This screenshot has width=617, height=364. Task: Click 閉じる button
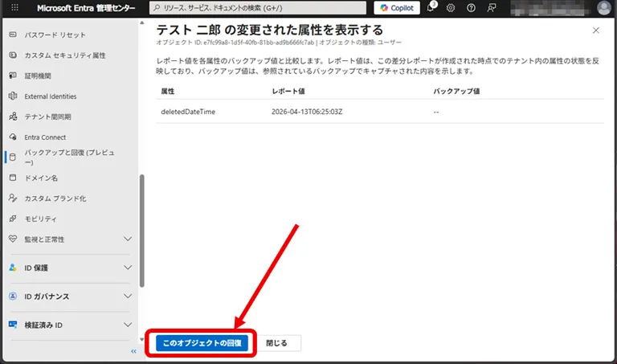[276, 343]
